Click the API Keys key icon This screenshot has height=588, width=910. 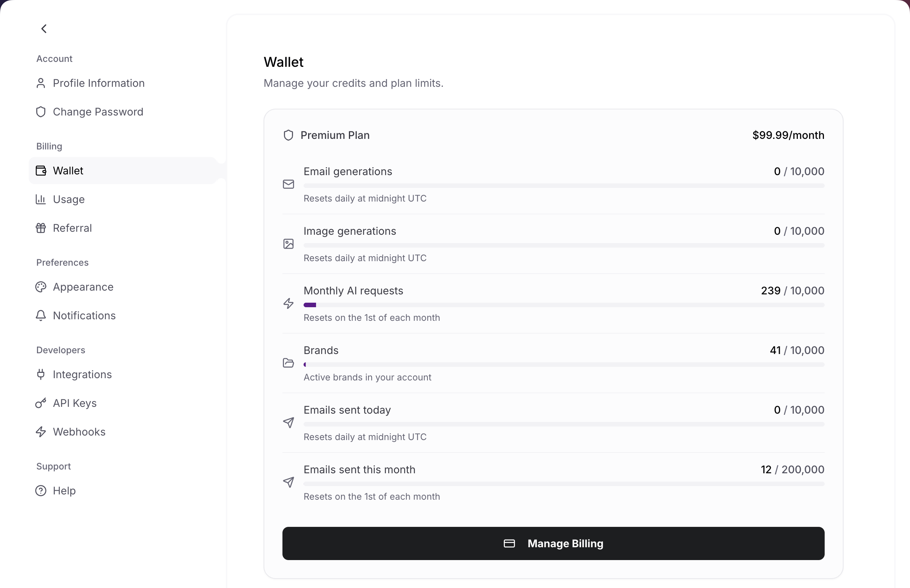41,403
